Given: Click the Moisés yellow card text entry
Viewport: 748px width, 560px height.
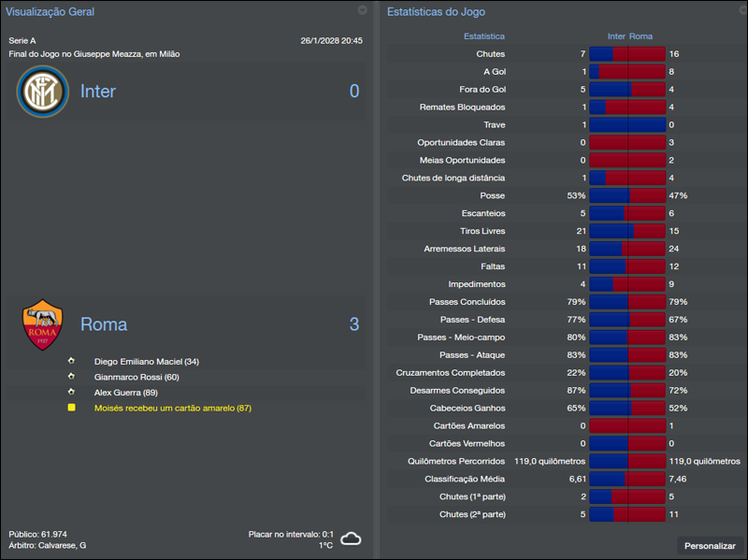Looking at the screenshot, I should [x=182, y=407].
